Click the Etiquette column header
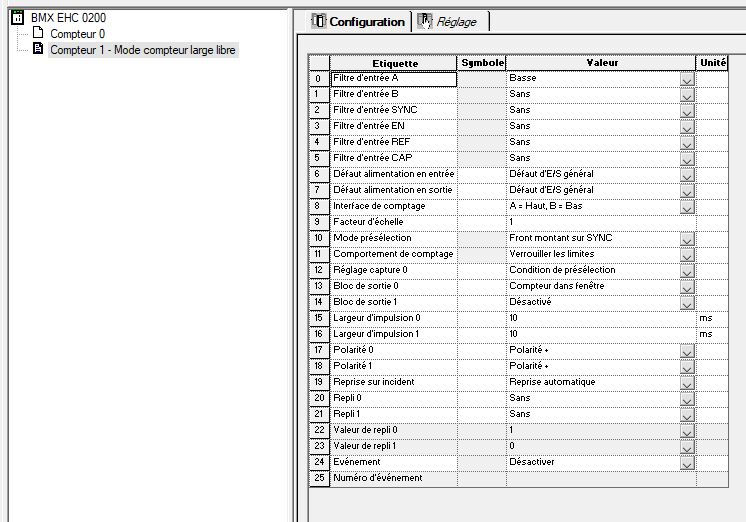 tap(394, 62)
